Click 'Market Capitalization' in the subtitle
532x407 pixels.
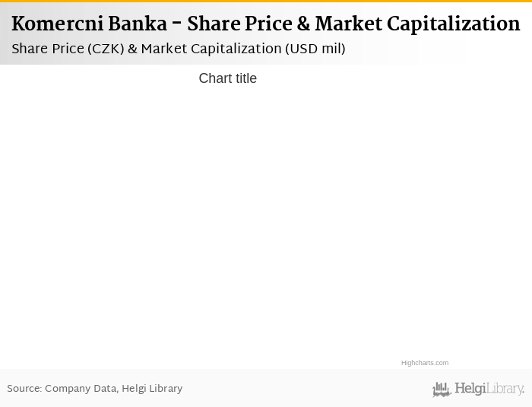[x=211, y=49]
